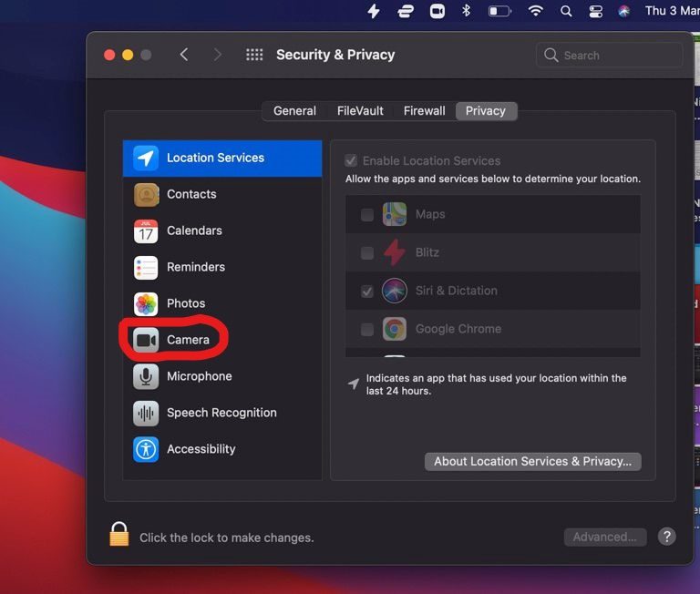
Task: Click About Location Services & Privacy button
Action: click(x=532, y=462)
